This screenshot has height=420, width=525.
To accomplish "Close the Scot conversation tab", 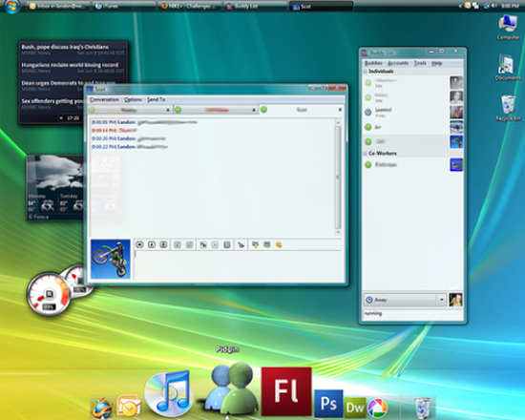I will coord(340,110).
